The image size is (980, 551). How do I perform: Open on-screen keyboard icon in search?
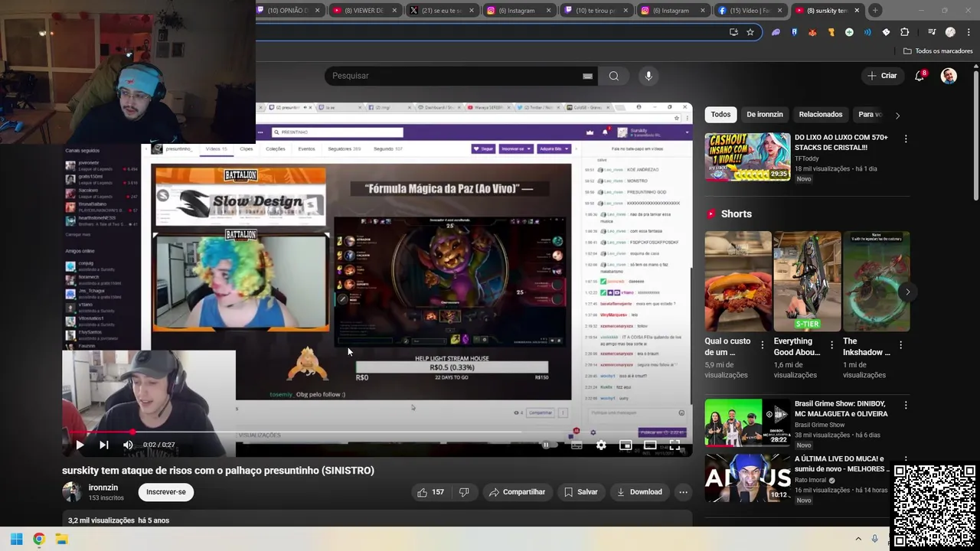point(587,76)
